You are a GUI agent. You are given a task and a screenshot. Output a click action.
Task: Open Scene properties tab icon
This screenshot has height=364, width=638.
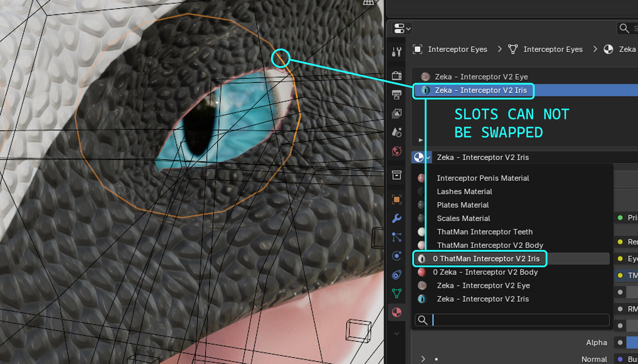[397, 132]
